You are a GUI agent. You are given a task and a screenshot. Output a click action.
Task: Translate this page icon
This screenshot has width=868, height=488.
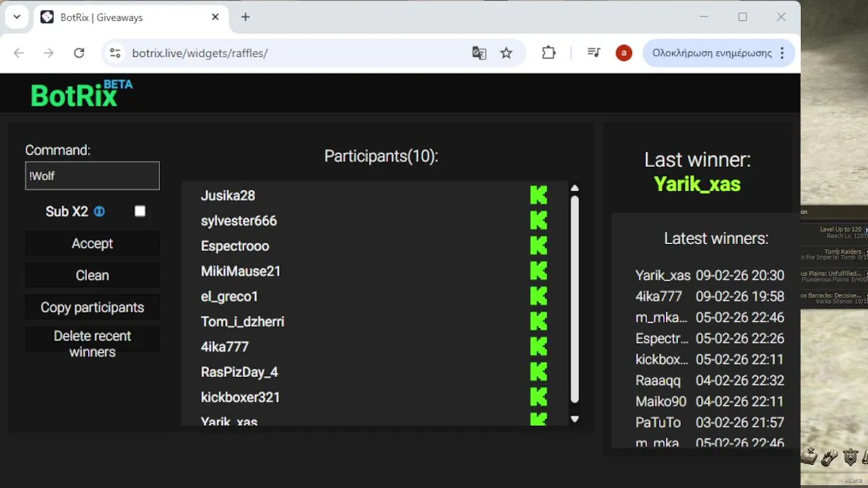point(479,53)
